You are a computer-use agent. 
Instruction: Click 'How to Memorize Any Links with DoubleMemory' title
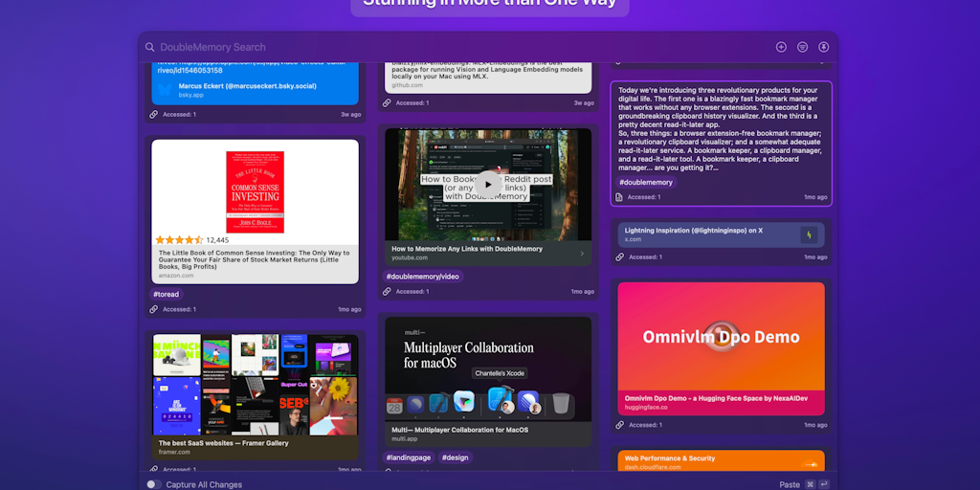click(467, 249)
